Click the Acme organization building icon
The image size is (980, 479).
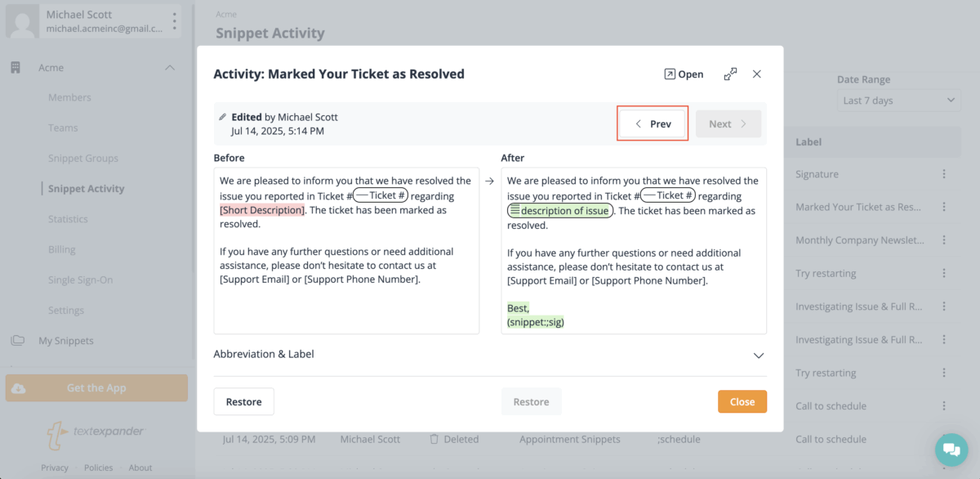click(16, 68)
